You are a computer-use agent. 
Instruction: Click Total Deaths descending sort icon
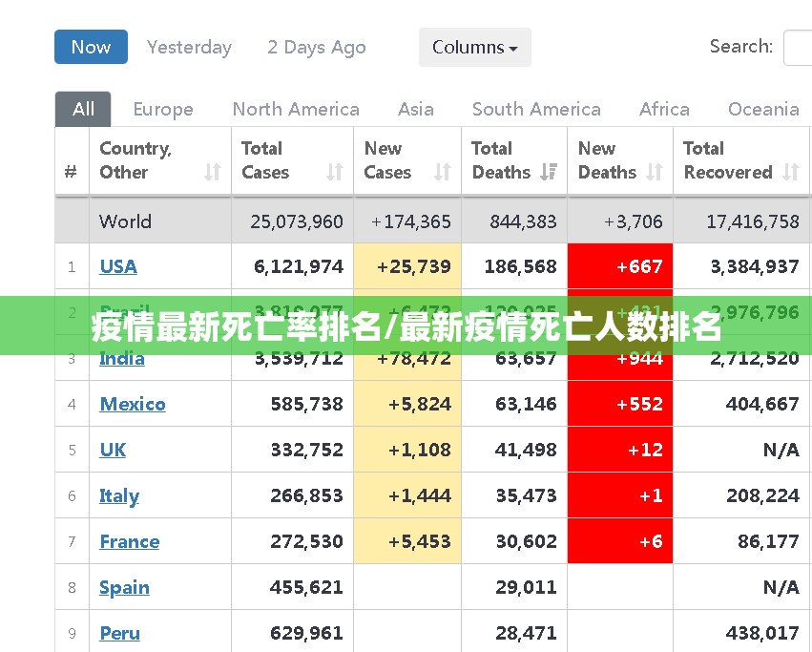pyautogui.click(x=548, y=172)
